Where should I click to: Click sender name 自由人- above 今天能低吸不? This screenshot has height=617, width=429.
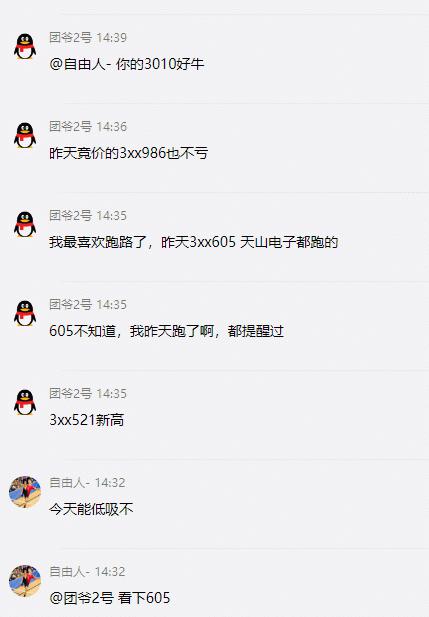click(x=69, y=482)
